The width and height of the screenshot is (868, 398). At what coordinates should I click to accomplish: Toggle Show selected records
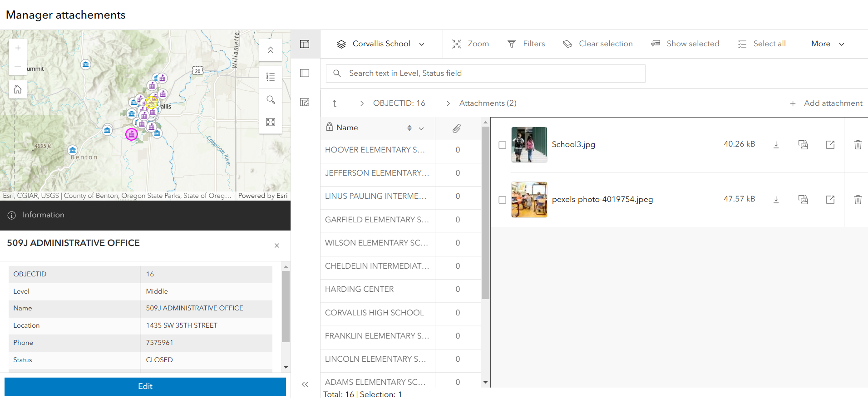tap(685, 44)
